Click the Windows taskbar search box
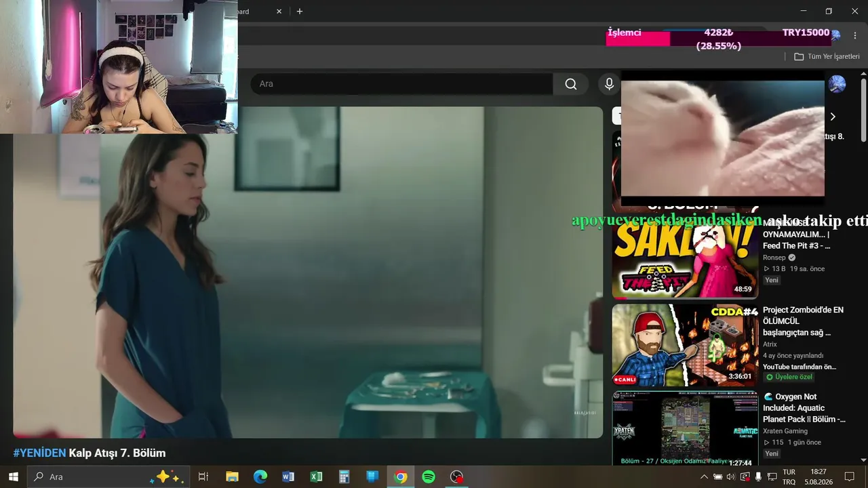868x488 pixels. coord(107,477)
